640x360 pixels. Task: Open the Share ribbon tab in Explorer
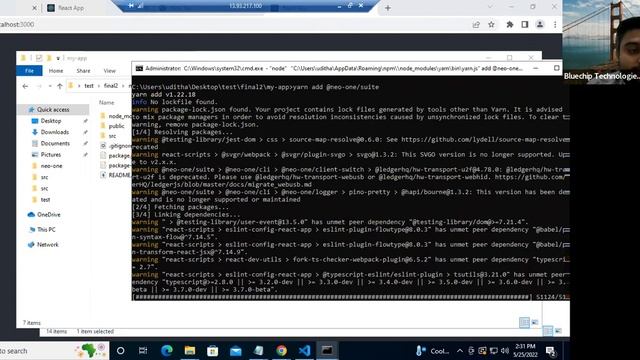(x=83, y=71)
